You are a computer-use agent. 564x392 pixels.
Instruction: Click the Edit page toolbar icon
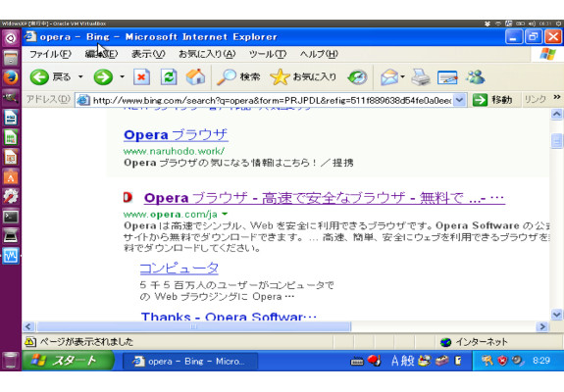tap(447, 77)
